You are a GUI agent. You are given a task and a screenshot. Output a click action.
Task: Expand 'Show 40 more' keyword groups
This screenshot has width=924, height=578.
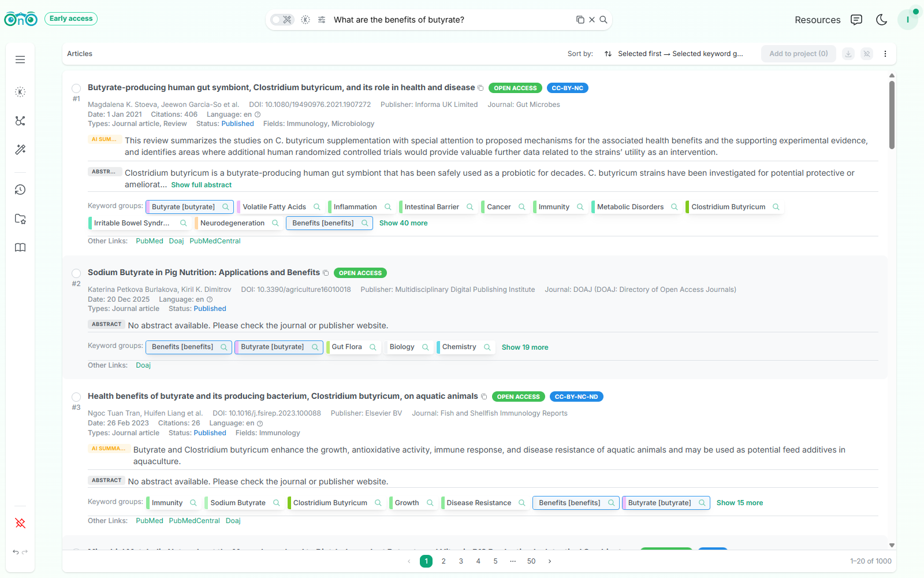point(403,223)
